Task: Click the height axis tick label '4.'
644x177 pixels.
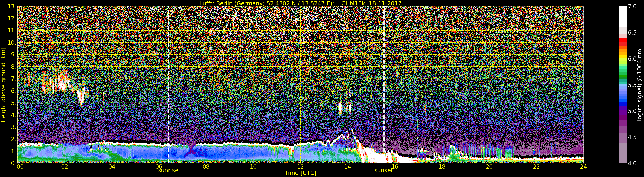Action: pos(13,115)
